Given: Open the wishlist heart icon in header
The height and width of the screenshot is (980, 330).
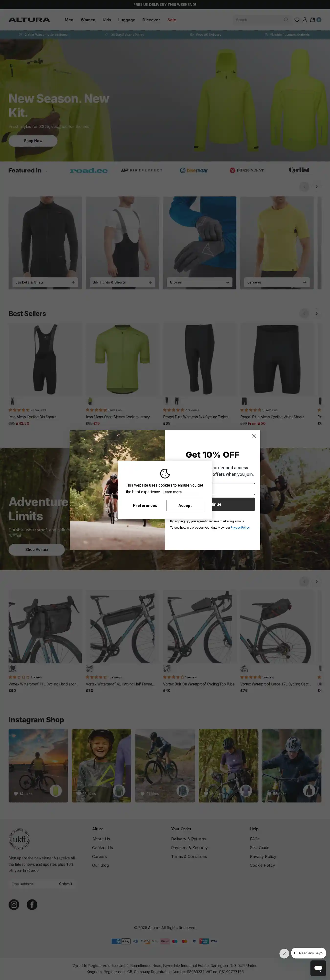Looking at the screenshot, I should coord(297,20).
